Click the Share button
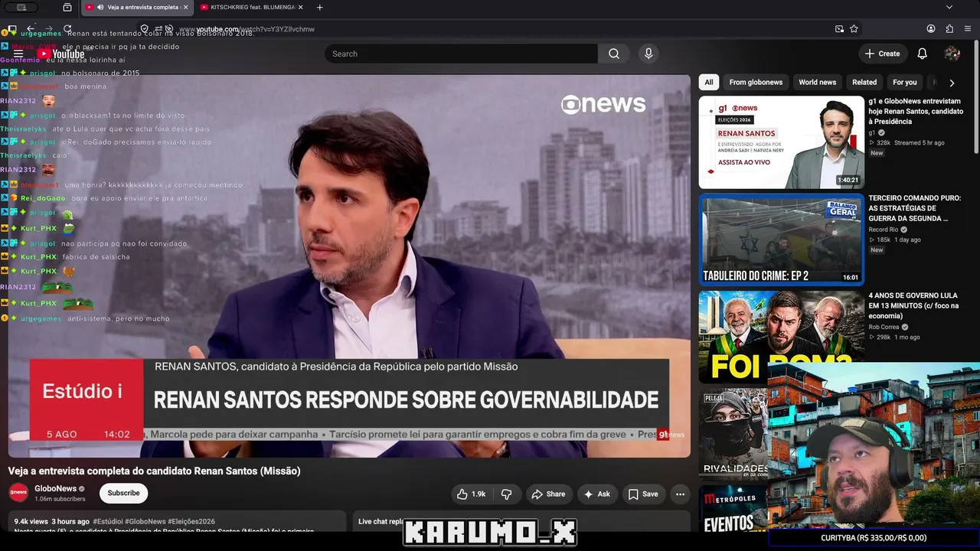The width and height of the screenshot is (980, 551). 548,494
